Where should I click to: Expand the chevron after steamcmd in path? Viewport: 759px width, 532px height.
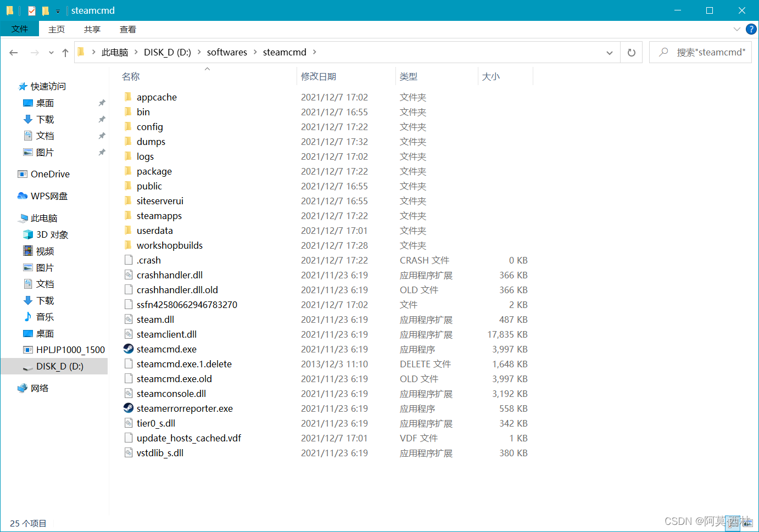click(x=315, y=52)
